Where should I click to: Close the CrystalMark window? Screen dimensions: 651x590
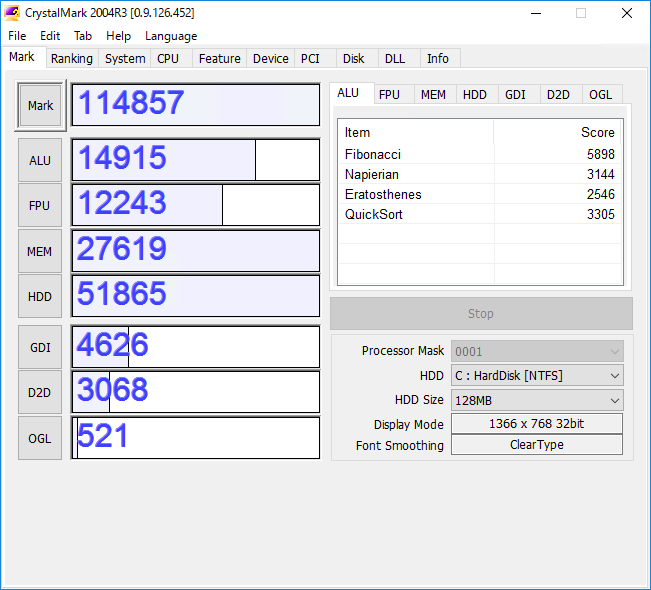click(x=627, y=13)
